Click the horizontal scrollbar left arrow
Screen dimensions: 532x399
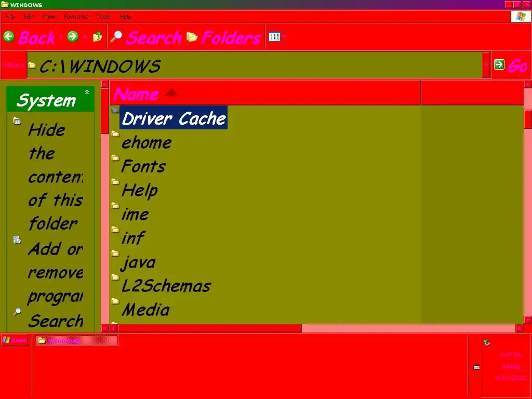click(x=113, y=328)
